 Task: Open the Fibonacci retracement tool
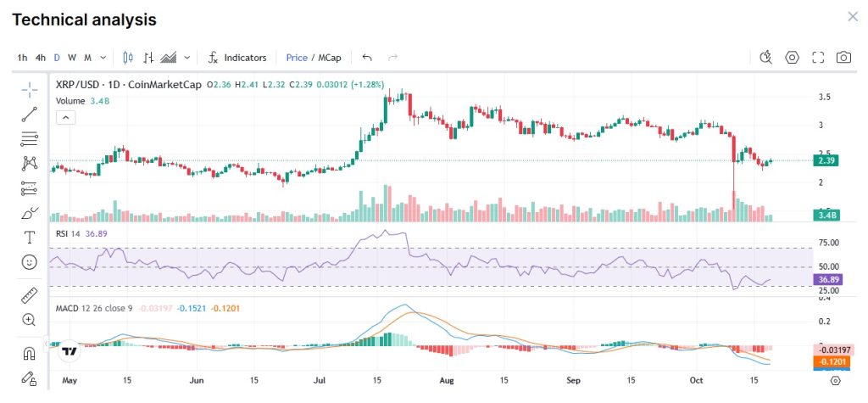point(30,138)
